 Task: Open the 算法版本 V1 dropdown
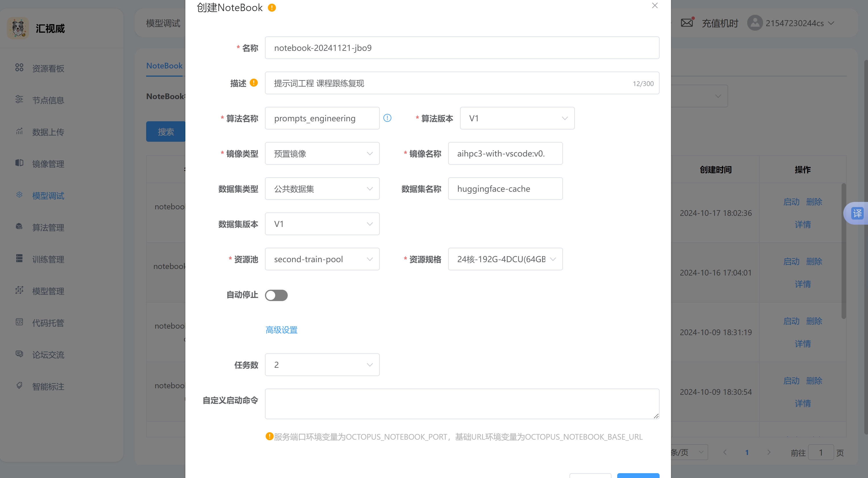(517, 118)
